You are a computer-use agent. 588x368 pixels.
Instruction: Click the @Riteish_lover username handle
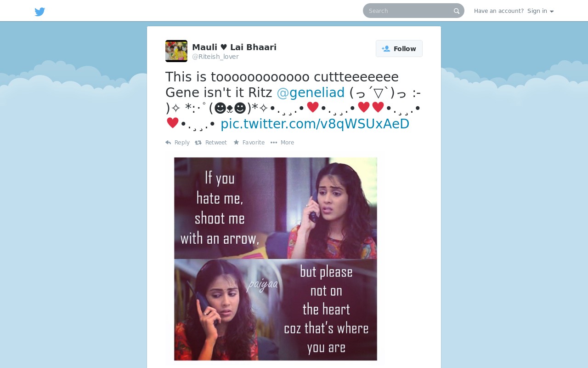click(215, 57)
